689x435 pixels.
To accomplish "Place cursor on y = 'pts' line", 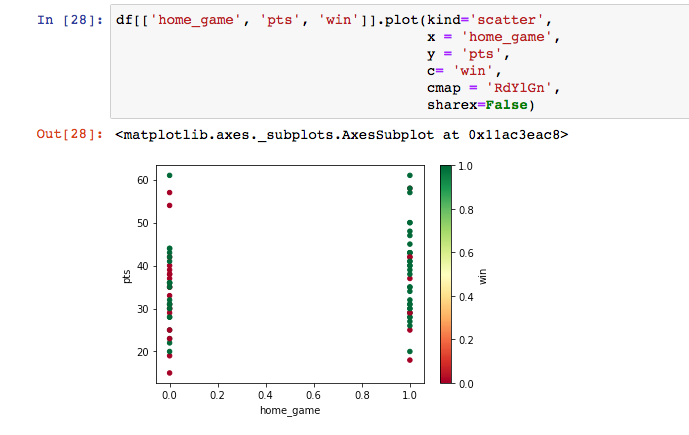I will [468, 54].
